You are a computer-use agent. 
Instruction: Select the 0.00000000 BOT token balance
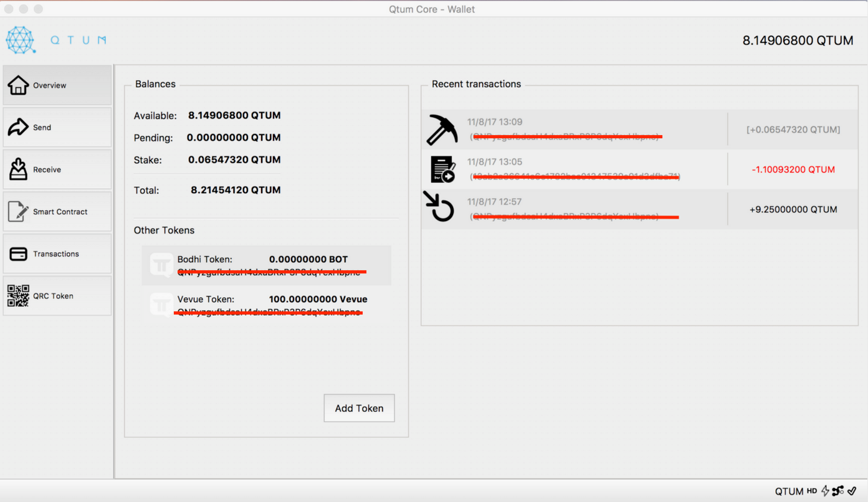(308, 259)
